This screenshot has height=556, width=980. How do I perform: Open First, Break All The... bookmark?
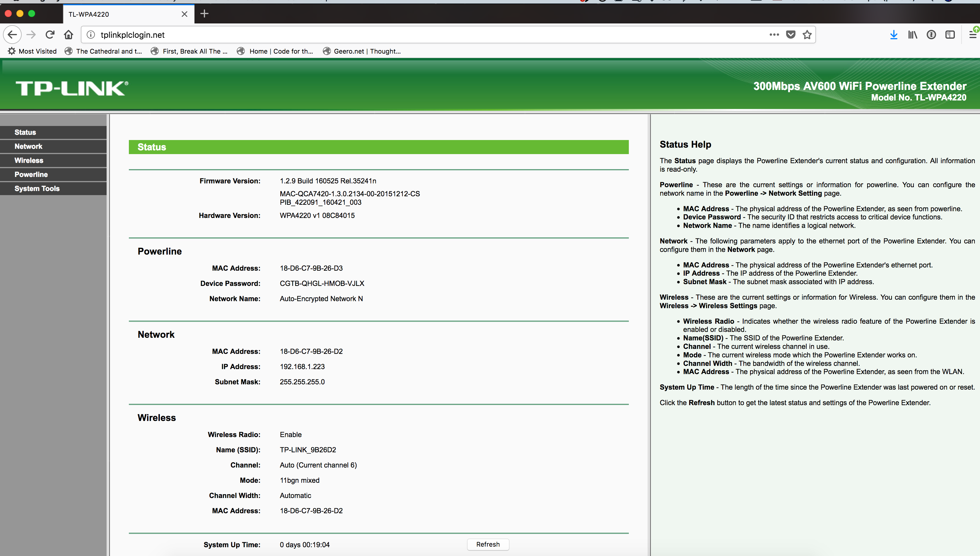click(x=189, y=51)
